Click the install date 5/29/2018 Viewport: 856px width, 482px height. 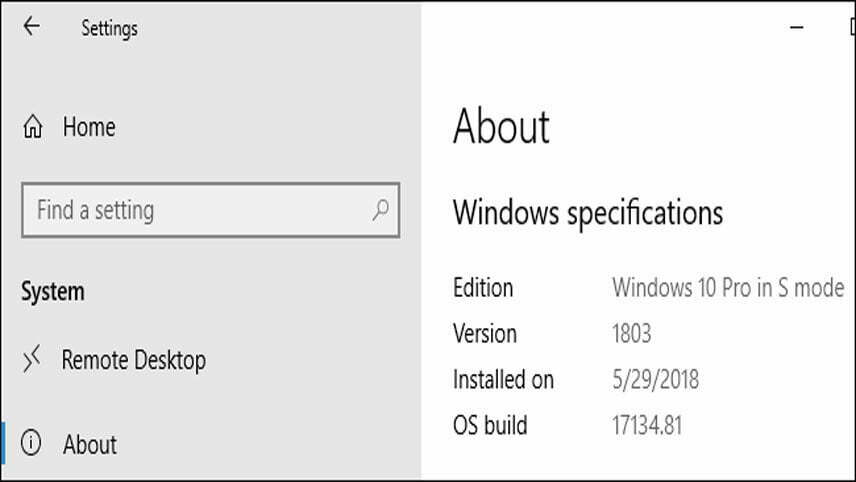point(655,379)
